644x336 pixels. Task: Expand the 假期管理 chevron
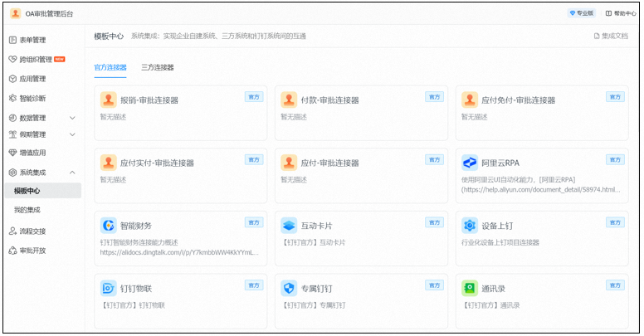point(72,134)
